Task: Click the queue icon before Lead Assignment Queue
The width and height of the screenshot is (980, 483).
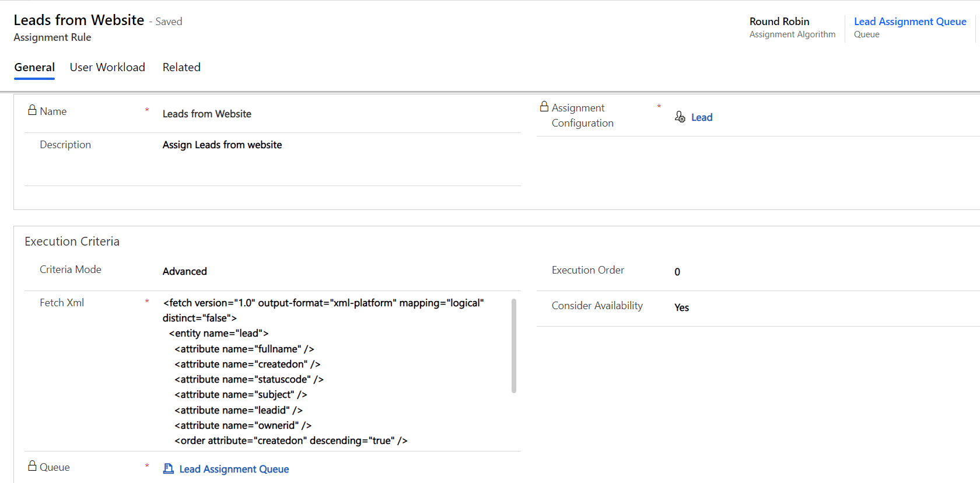Action: coord(169,468)
